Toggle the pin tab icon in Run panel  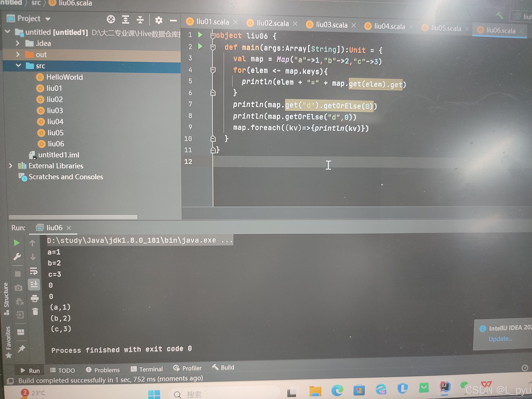(x=22, y=348)
